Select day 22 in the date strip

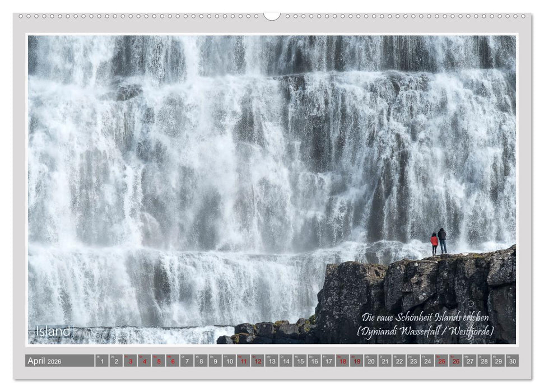point(399,361)
